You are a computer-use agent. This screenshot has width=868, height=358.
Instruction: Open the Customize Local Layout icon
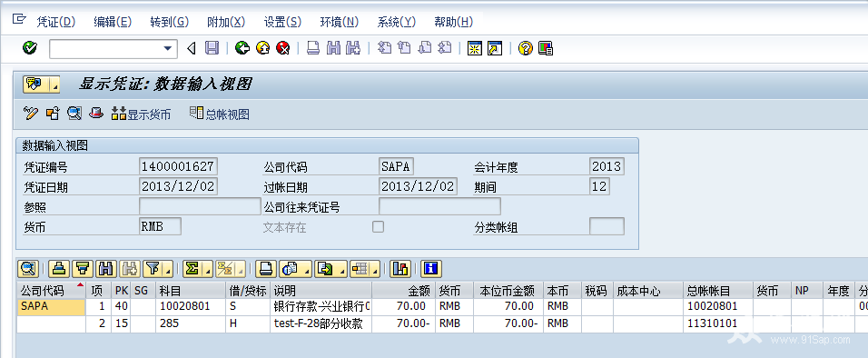[x=546, y=48]
